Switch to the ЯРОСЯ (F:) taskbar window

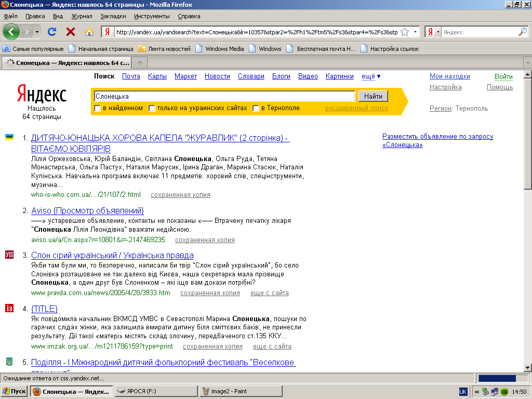pos(156,392)
